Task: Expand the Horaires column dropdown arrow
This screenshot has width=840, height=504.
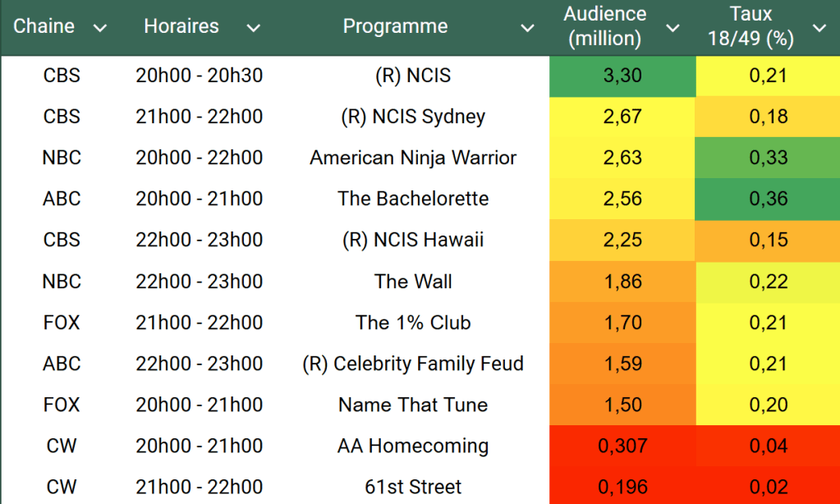Action: click(x=253, y=28)
